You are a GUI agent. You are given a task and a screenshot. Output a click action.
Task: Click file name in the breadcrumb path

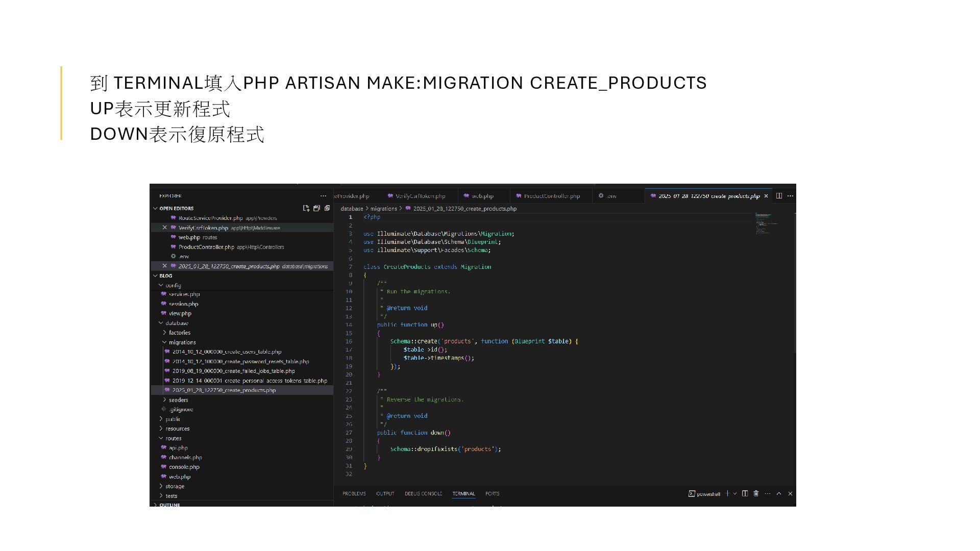[464, 209]
